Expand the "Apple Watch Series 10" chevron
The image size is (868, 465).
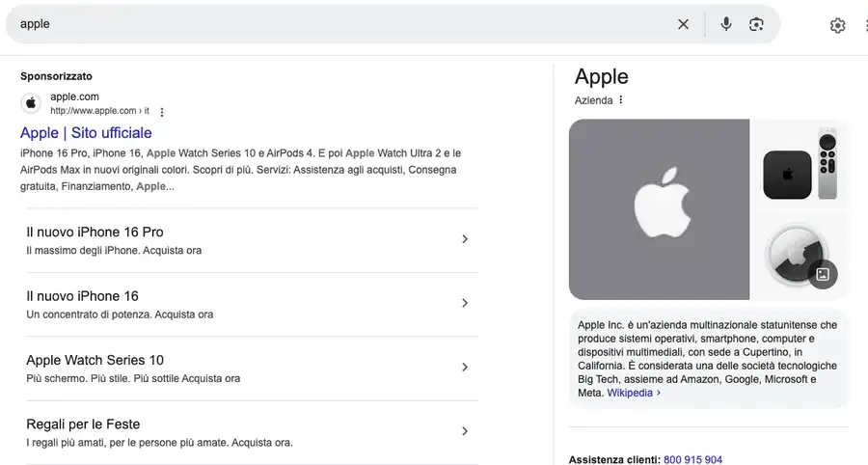(x=465, y=368)
